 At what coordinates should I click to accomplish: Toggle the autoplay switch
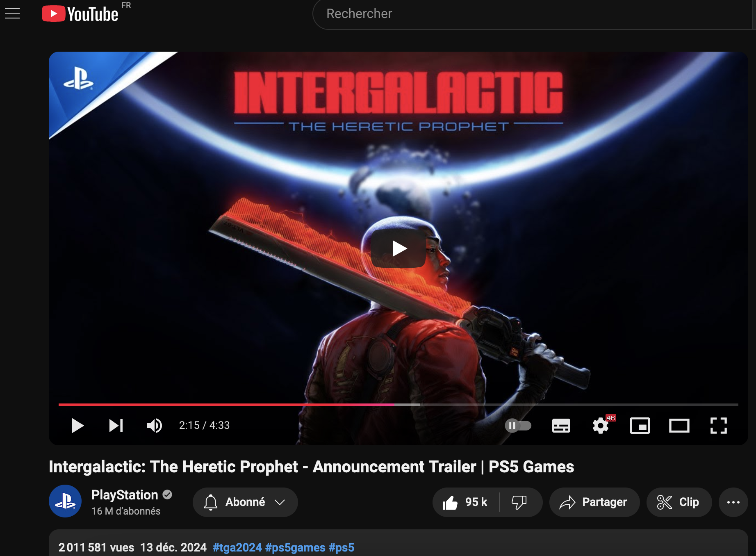click(x=518, y=426)
